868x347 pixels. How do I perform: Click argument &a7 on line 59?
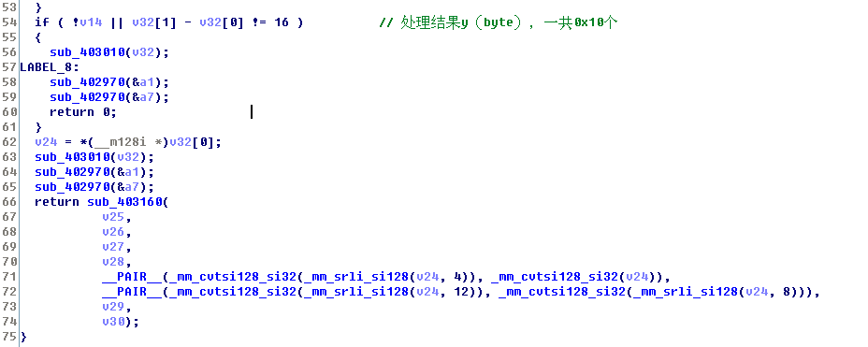(143, 97)
